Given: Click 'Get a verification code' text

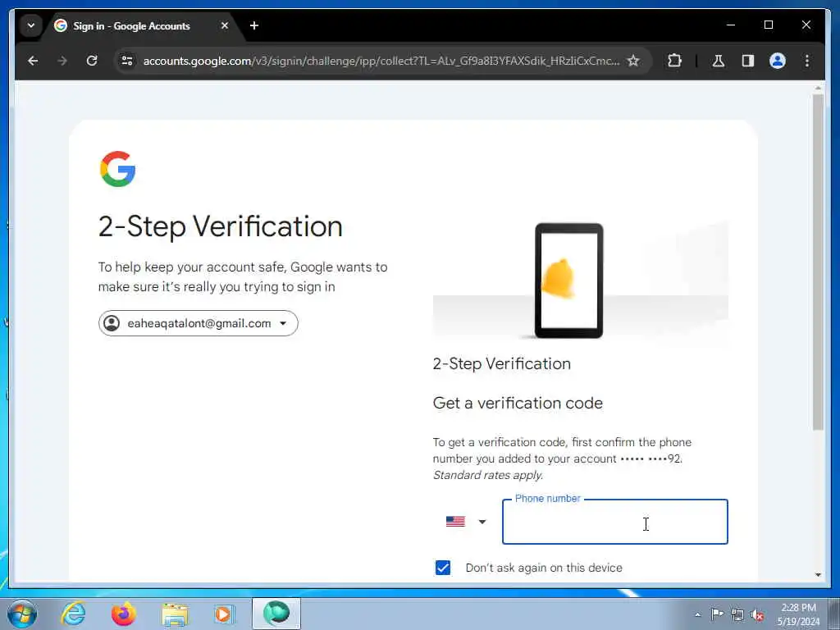Looking at the screenshot, I should click(518, 403).
